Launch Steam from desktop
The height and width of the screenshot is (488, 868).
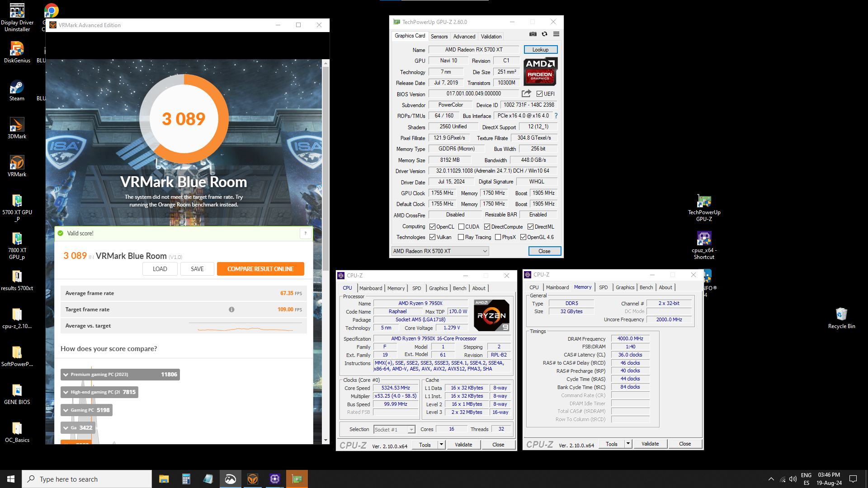coord(17,90)
